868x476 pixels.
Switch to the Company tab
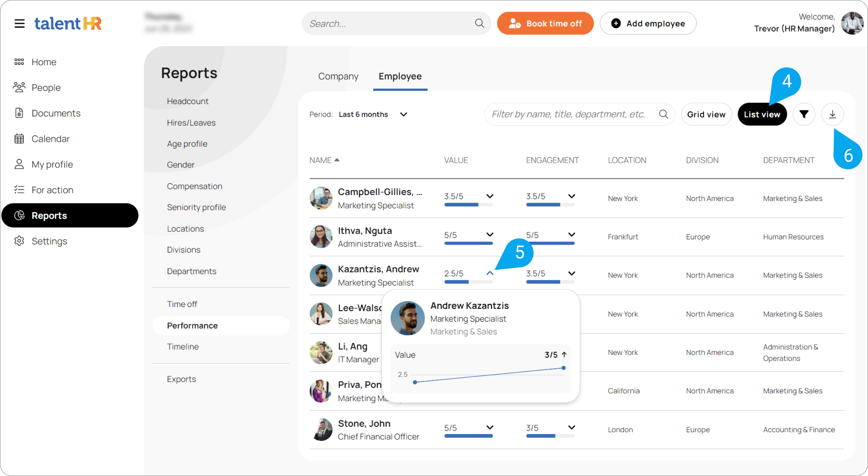[x=338, y=76]
